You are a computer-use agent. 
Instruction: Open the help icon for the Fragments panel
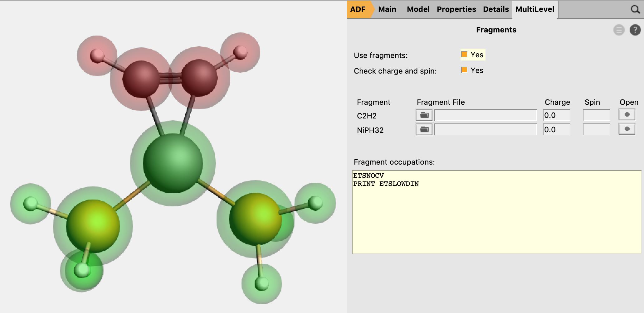pos(635,30)
